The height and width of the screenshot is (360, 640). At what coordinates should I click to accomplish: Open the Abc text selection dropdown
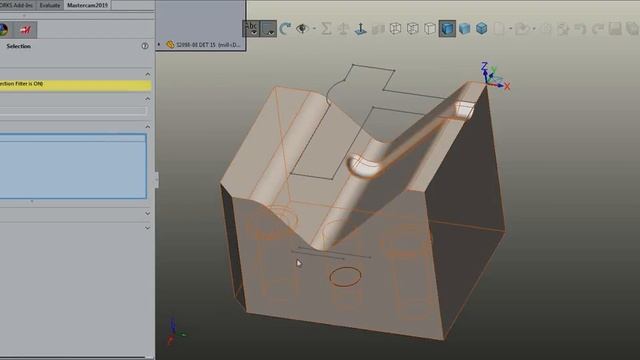pos(251,29)
